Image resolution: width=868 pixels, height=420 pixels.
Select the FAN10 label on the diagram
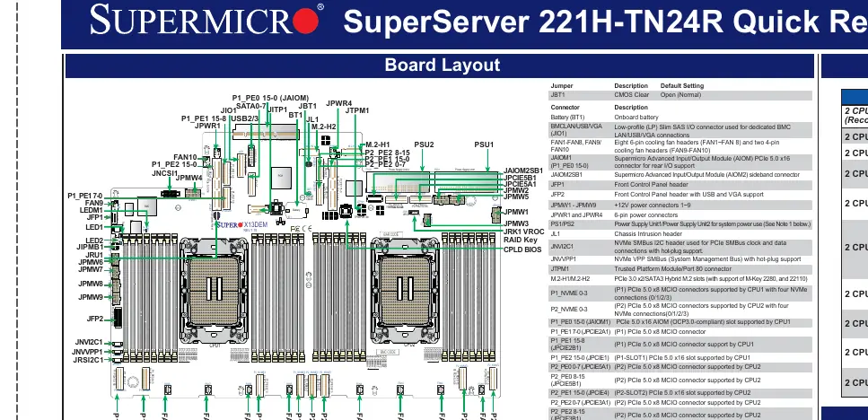pyautogui.click(x=185, y=157)
